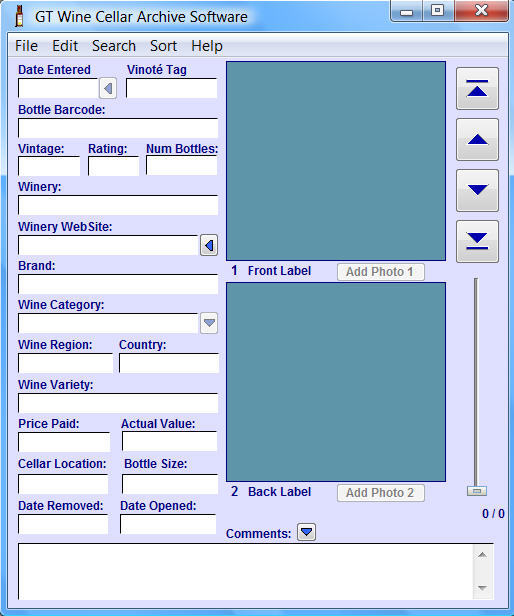Click the Wine Category text box
This screenshot has width=514, height=616.
(108, 323)
